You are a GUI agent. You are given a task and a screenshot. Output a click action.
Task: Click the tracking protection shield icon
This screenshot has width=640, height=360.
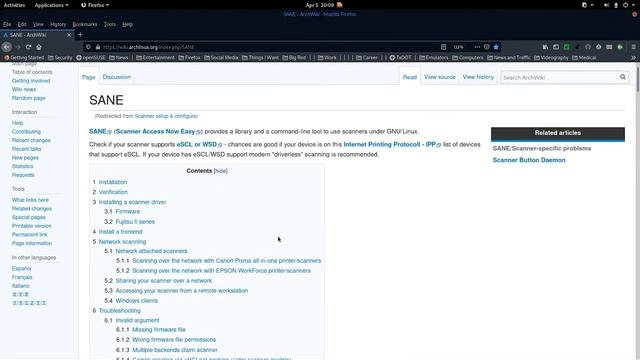(88, 47)
